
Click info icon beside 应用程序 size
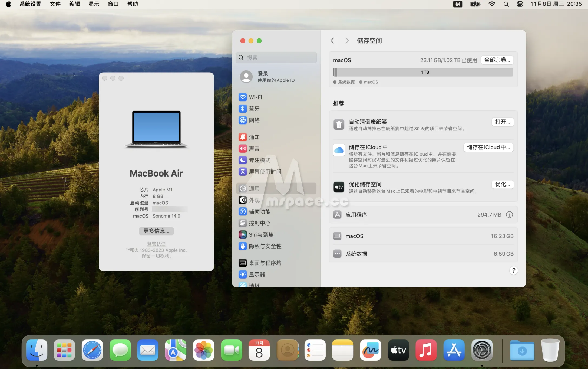(x=509, y=215)
